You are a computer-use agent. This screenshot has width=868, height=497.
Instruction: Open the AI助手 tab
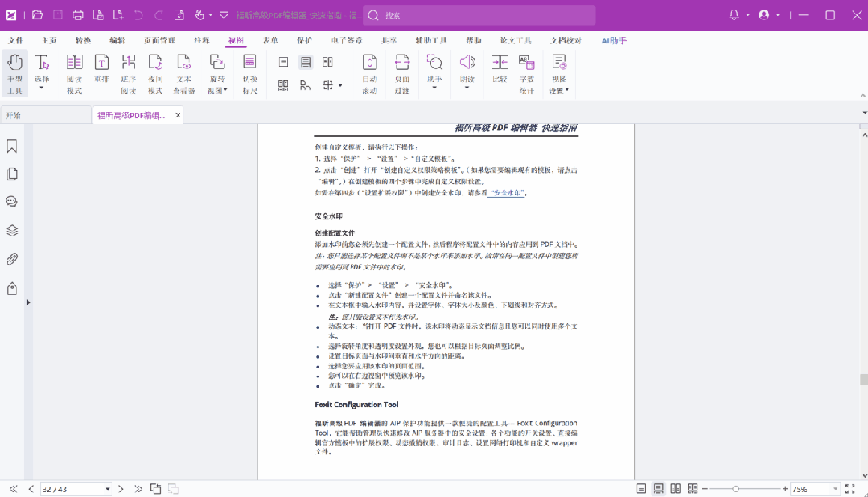(x=614, y=40)
